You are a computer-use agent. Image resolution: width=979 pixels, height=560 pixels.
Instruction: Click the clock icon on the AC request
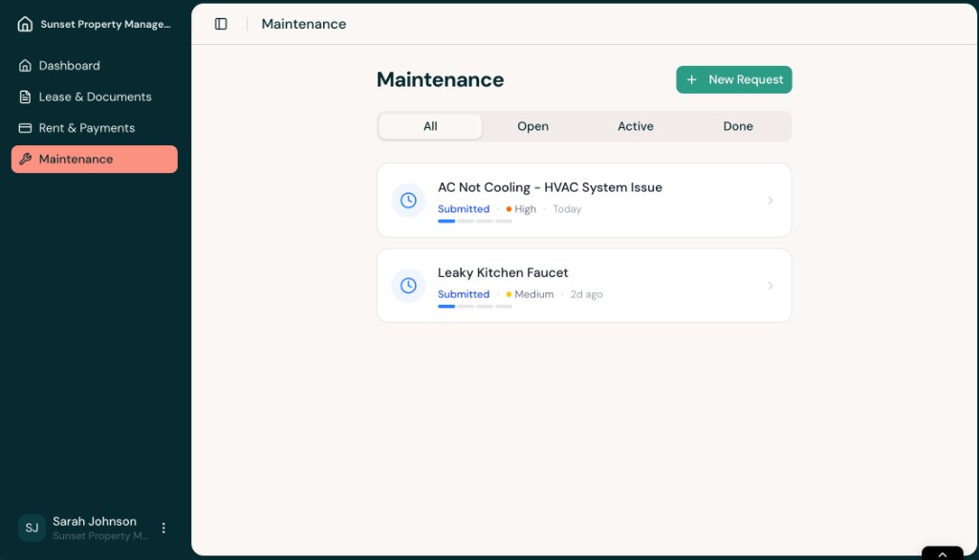(x=408, y=200)
